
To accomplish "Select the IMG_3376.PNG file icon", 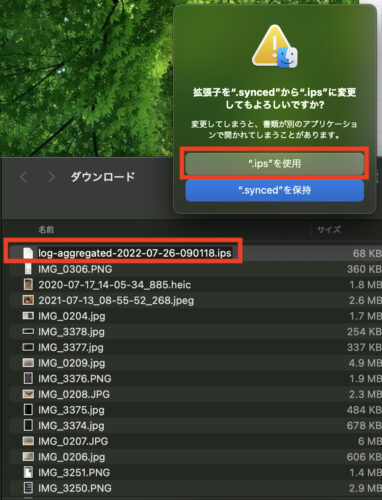I will pos(28,378).
